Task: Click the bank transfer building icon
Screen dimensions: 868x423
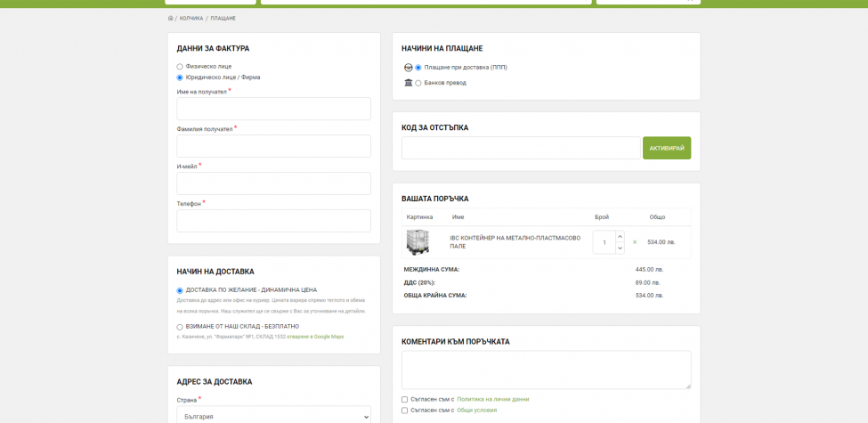Action: tap(409, 83)
